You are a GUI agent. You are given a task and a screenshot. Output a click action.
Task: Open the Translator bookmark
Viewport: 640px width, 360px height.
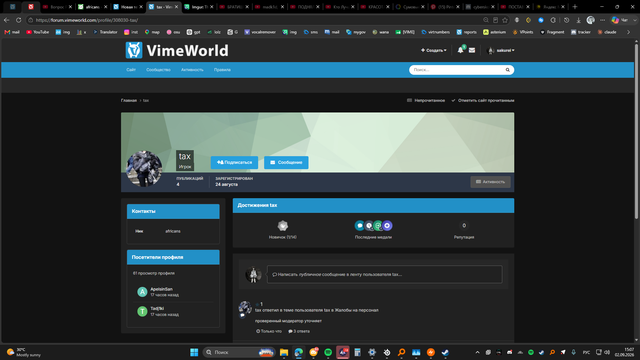tap(105, 32)
